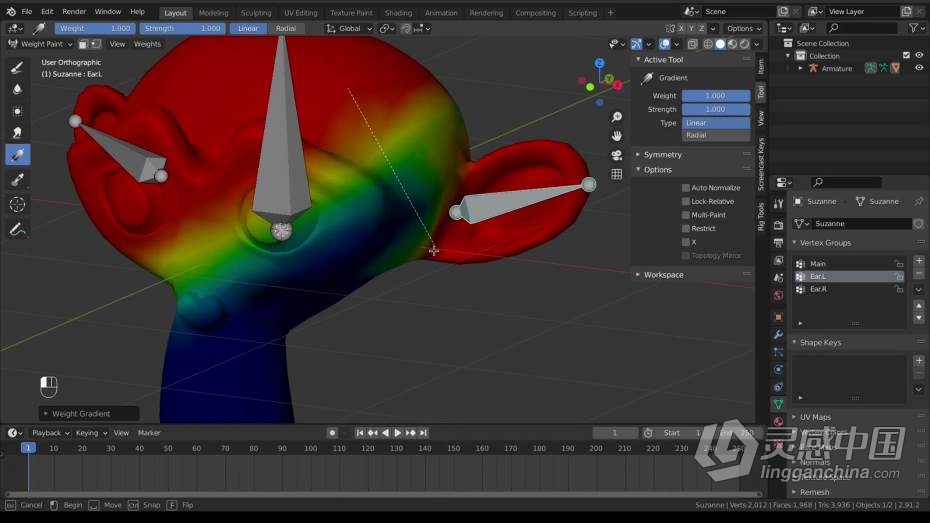Screen dimensions: 930x523
Task: Select the Smear weight tool
Action: [17, 133]
